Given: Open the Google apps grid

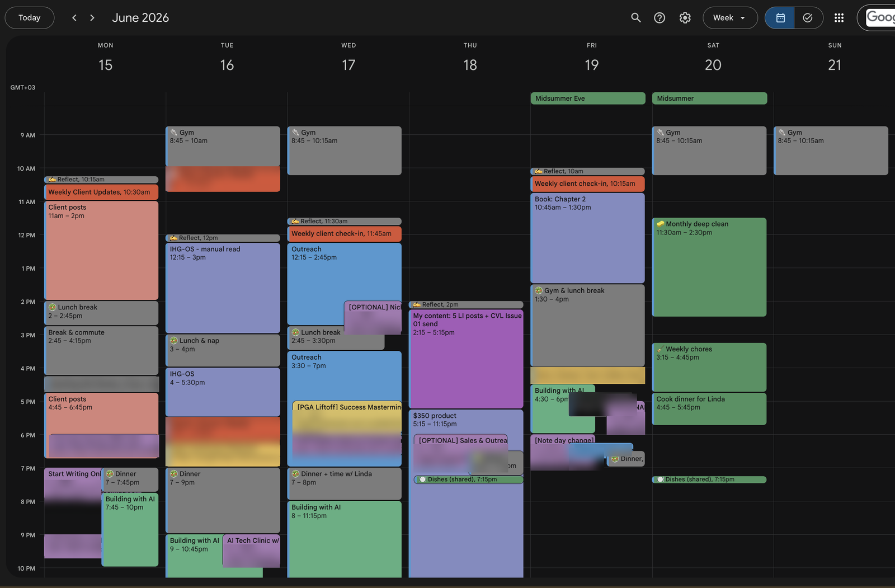Looking at the screenshot, I should click(839, 18).
